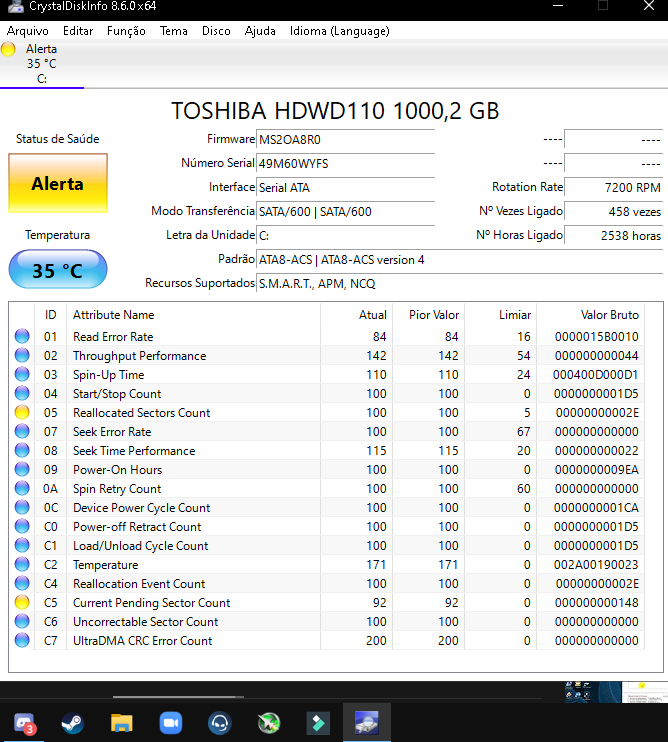Click the power-on hours value 2538 horas
This screenshot has height=742, width=668.
(613, 236)
